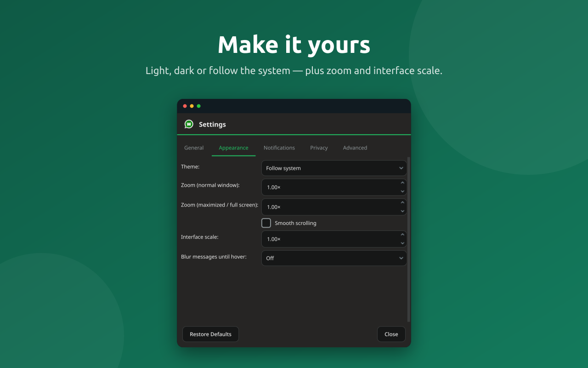
Task: Increase Zoom (normal window) with the up arrow
Action: [x=402, y=183]
